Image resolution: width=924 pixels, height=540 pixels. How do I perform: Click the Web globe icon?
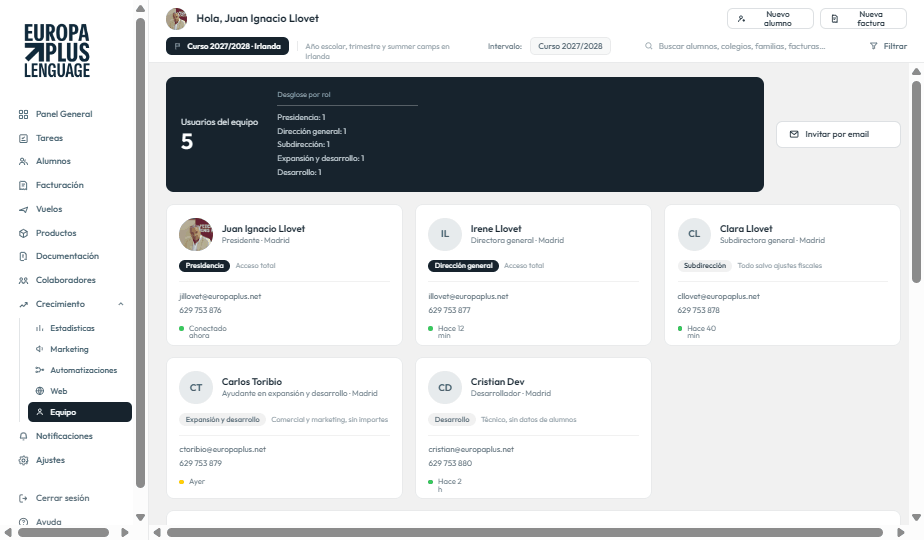click(x=39, y=391)
